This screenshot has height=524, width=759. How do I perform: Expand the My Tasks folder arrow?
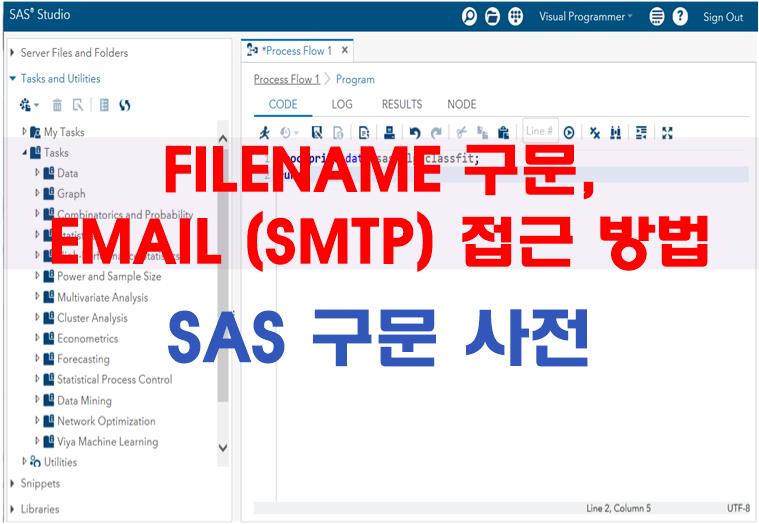point(24,131)
